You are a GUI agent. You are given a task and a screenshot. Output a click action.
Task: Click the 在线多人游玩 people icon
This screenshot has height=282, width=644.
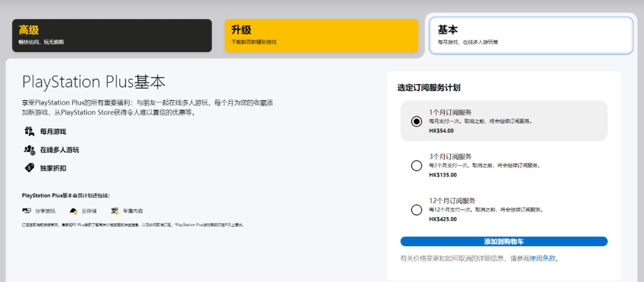(29, 150)
